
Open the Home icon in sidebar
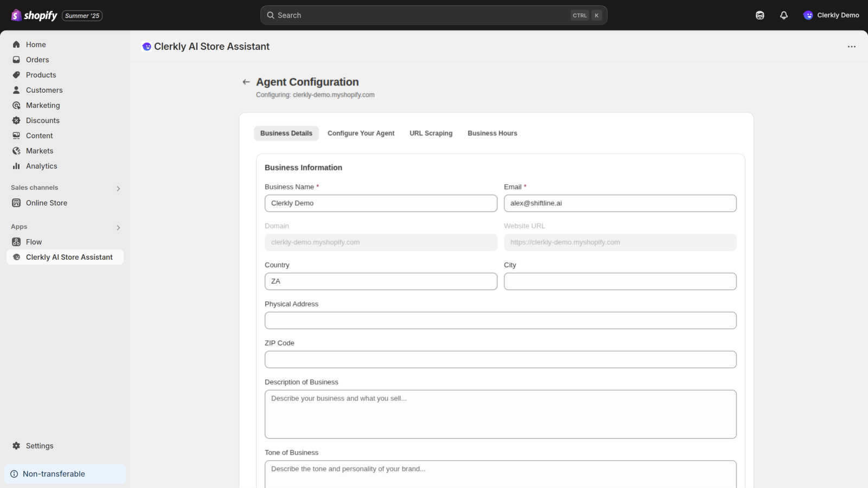(x=16, y=44)
